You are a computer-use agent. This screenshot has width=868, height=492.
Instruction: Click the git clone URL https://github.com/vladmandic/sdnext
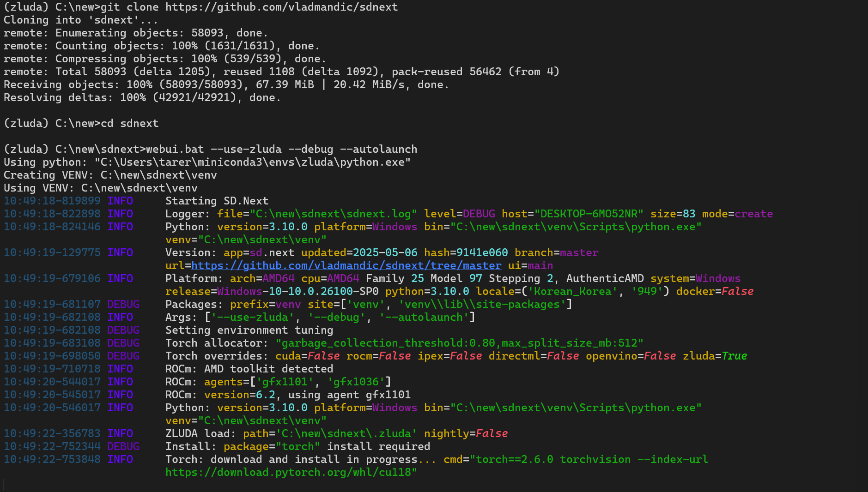tap(282, 7)
